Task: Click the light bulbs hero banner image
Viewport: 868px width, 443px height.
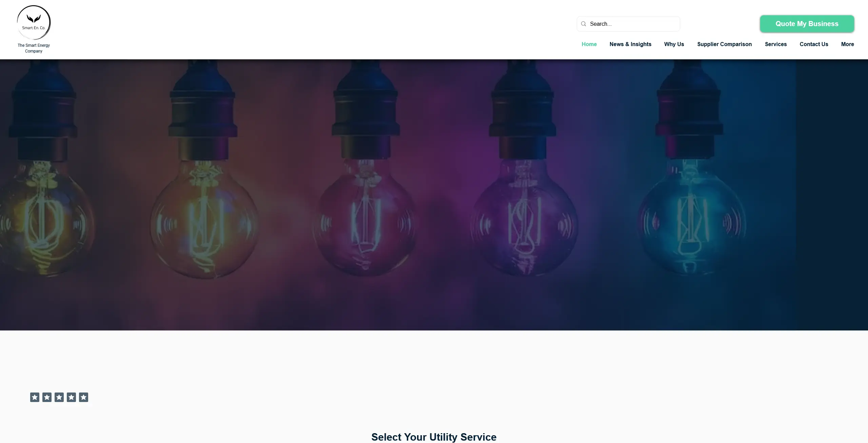Action: [434, 195]
